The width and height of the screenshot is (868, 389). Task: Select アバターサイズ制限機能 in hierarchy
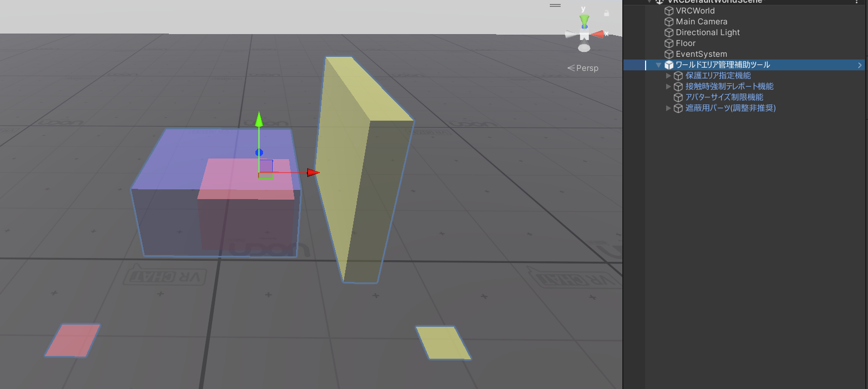(724, 97)
